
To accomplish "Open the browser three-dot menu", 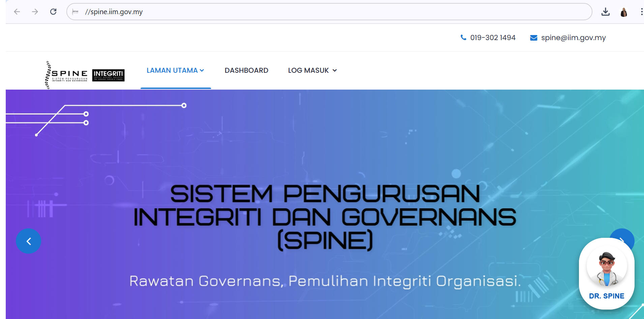I will point(641,12).
